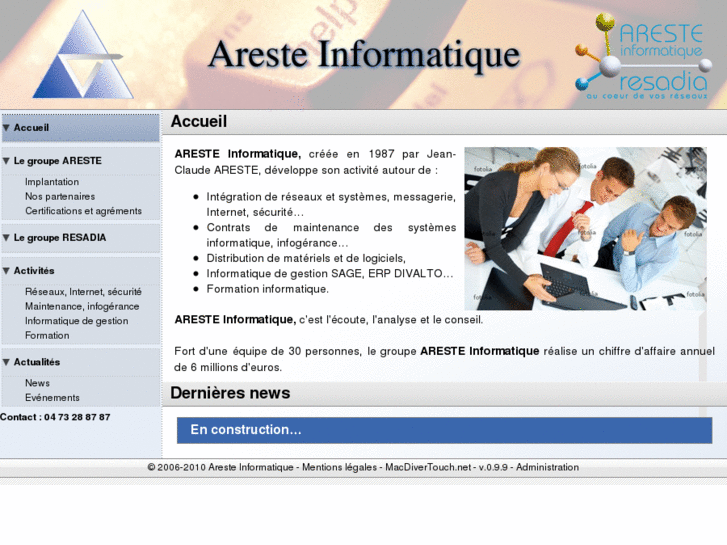
Task: Open Réseaux, Internet, sécurité link
Action: [83, 292]
